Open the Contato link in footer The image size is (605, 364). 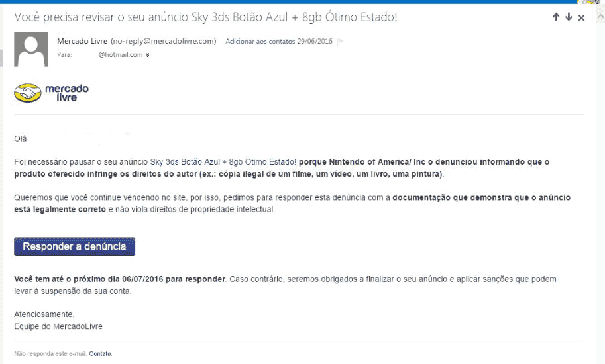(100, 353)
